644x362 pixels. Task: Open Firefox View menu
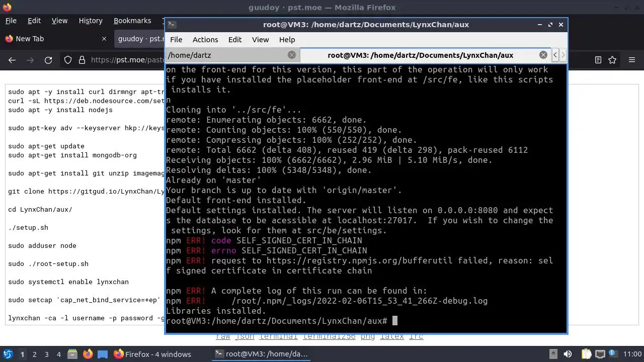pos(59,21)
